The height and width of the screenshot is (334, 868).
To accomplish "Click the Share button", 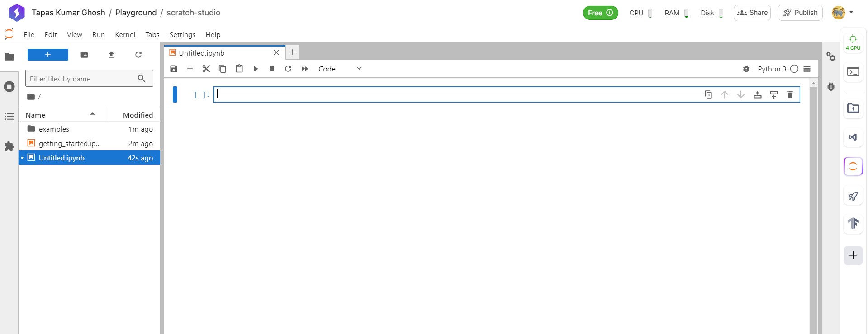I will pos(752,13).
